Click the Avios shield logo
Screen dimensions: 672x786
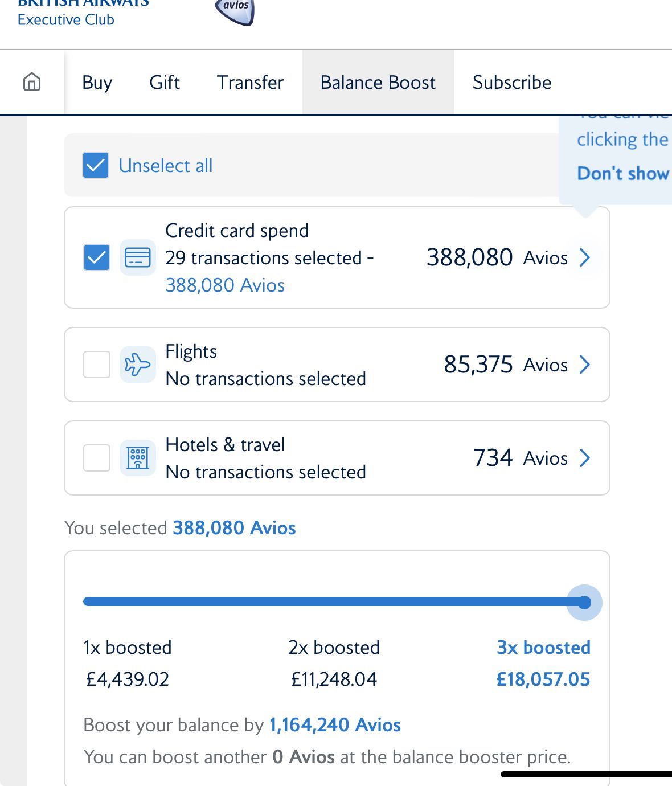tap(235, 11)
